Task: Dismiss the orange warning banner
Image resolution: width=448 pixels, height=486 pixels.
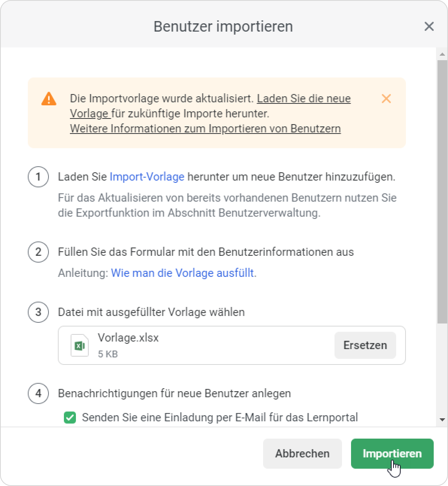Action: click(x=386, y=99)
